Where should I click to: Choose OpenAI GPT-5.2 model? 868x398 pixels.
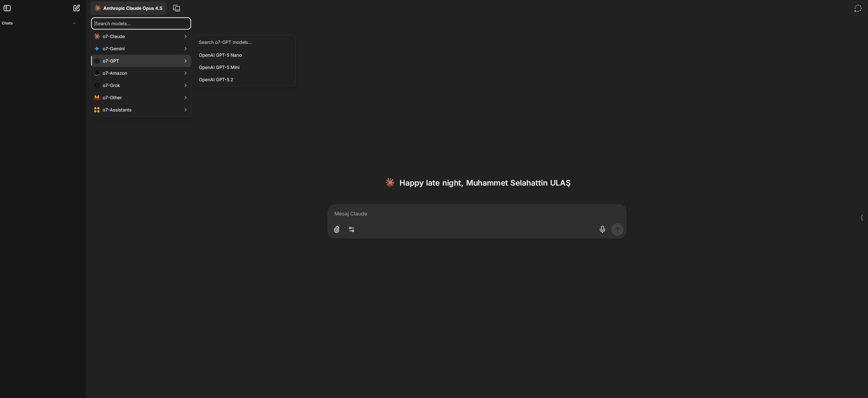(x=216, y=80)
